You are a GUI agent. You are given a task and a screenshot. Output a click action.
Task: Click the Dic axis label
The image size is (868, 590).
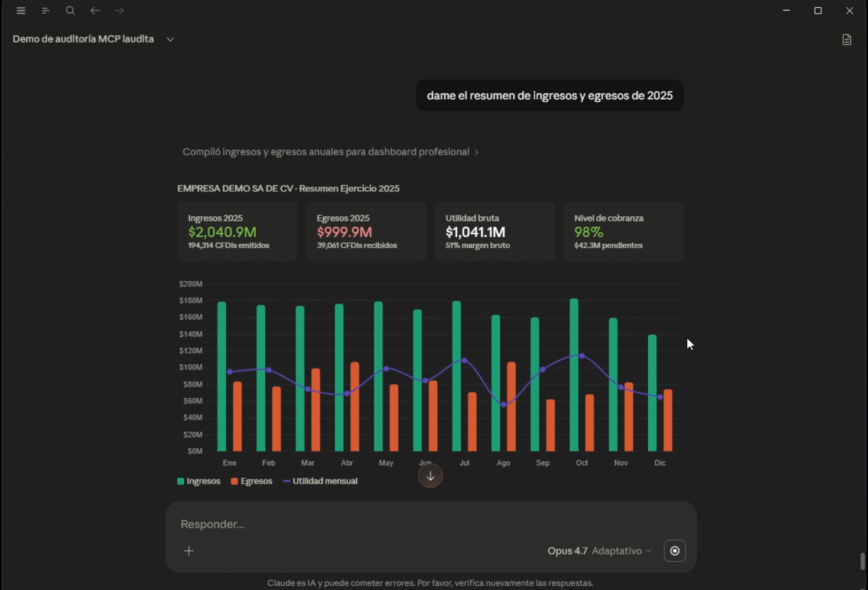tap(660, 463)
